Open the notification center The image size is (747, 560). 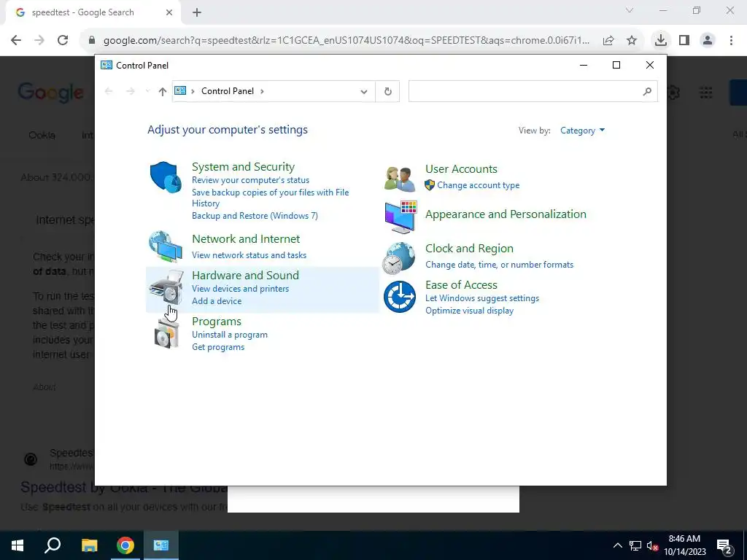pyautogui.click(x=724, y=546)
